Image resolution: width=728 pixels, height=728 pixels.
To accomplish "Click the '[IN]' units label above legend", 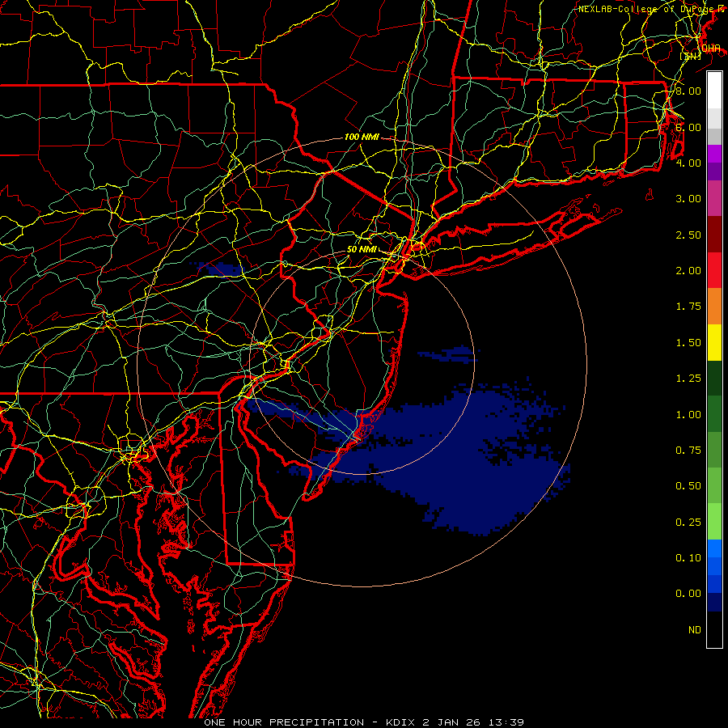I will click(691, 56).
